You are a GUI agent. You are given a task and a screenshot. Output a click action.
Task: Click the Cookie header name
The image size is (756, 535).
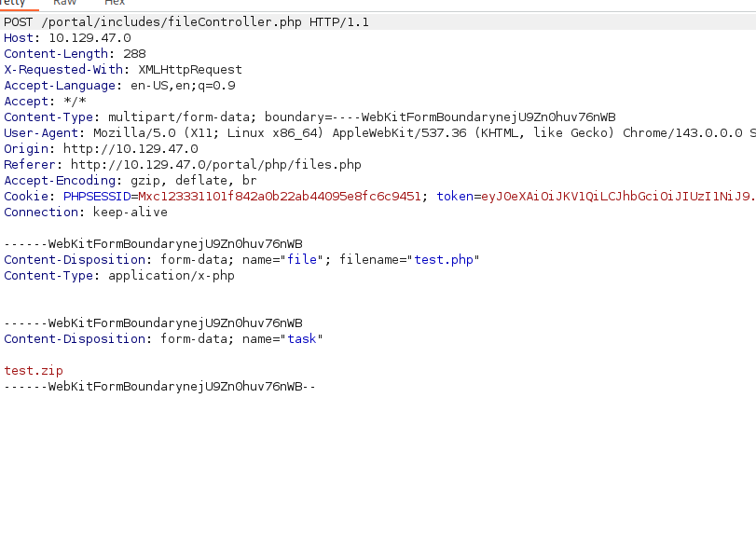point(26,197)
